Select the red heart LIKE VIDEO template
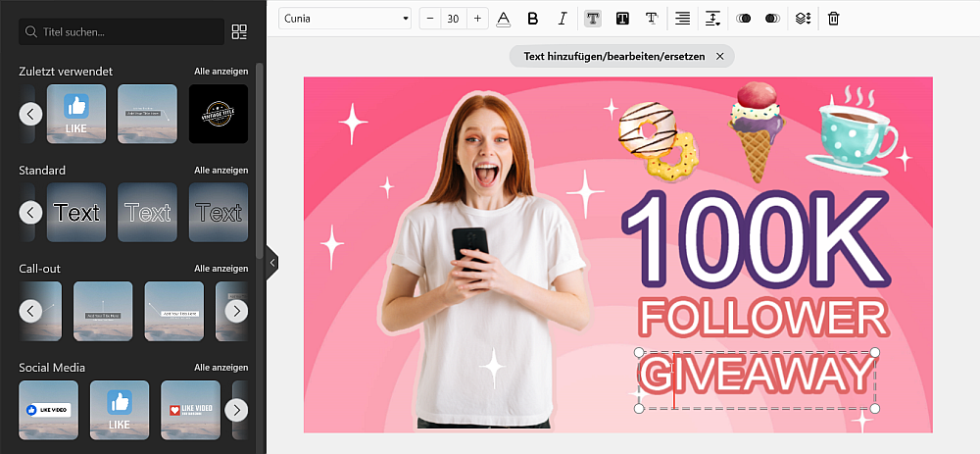Viewport: 980px width, 454px height. [x=191, y=410]
